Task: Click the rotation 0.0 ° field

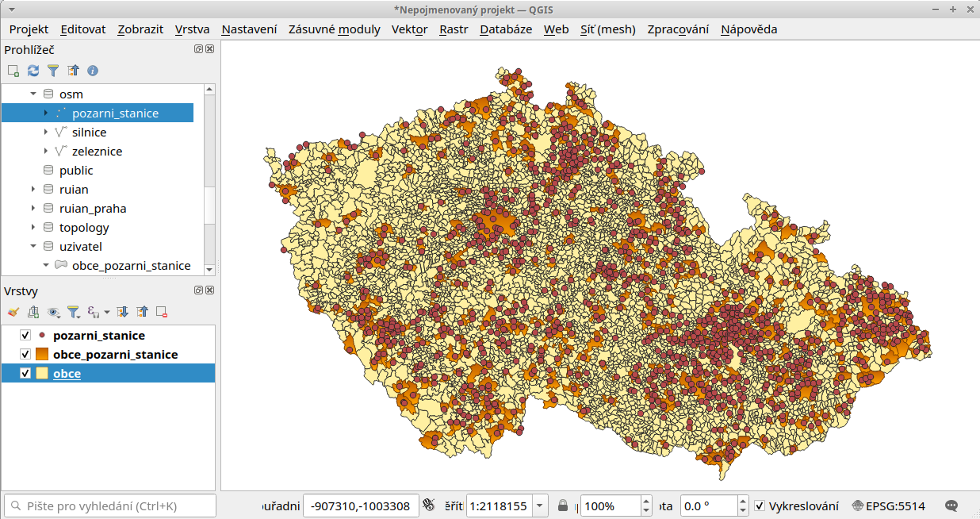Action: point(708,506)
